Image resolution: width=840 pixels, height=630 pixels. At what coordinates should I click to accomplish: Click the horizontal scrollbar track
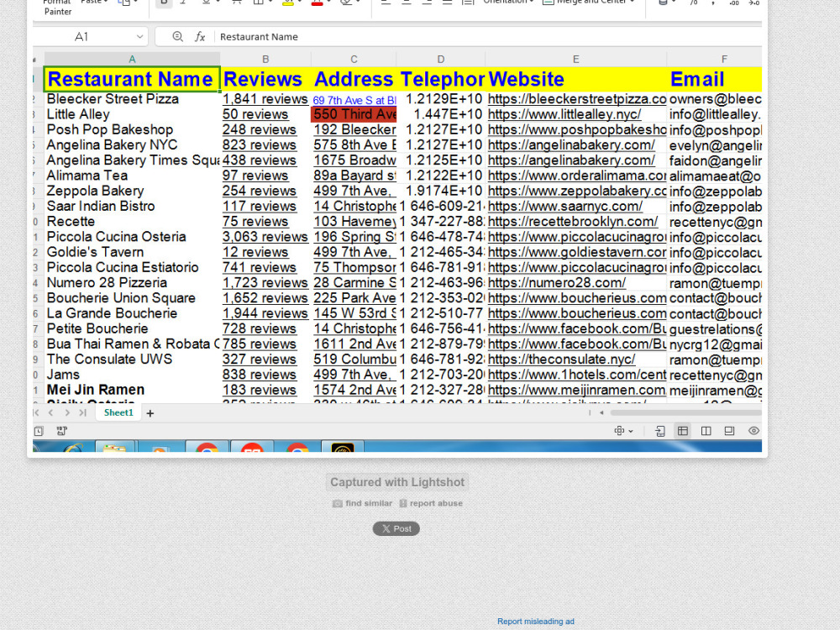click(x=685, y=412)
